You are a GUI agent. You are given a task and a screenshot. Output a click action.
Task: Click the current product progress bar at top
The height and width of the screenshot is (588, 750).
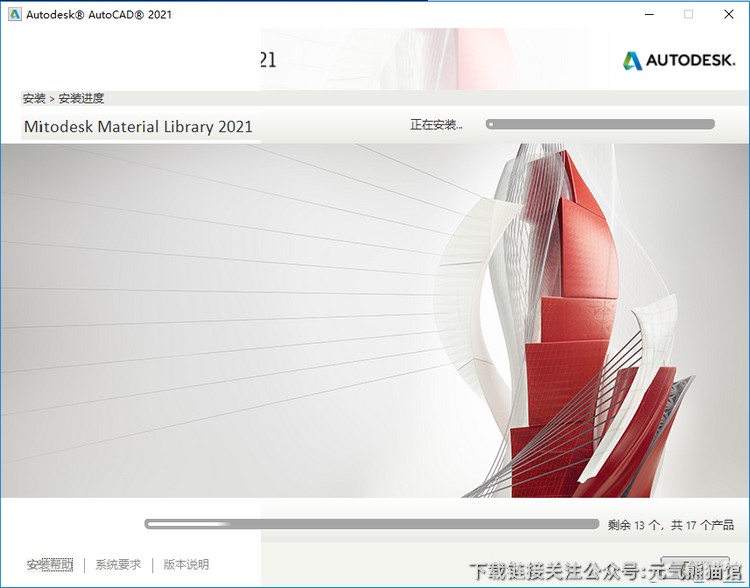coord(600,124)
